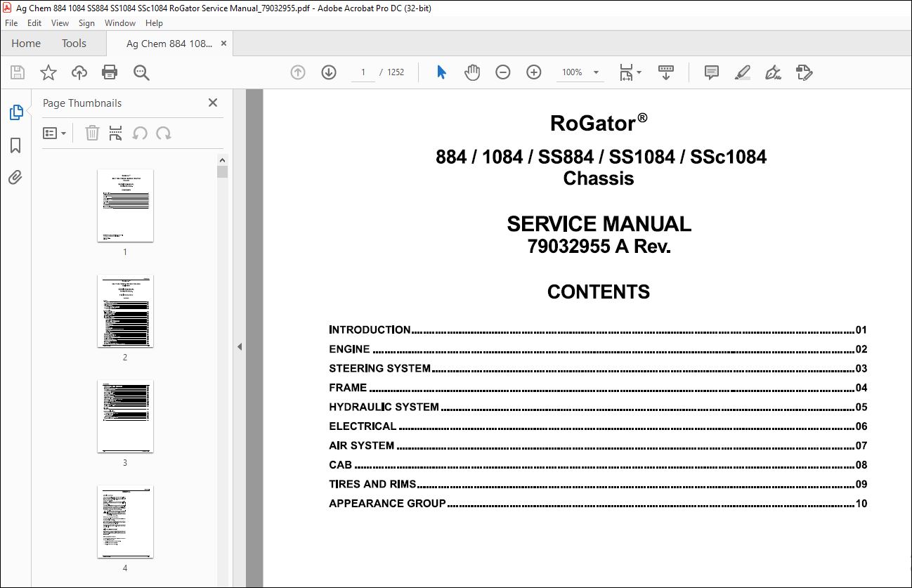Click the page number input field
Image resolution: width=912 pixels, height=588 pixels.
click(x=363, y=72)
